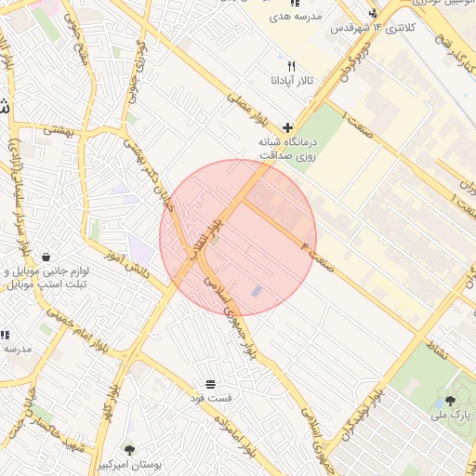This screenshot has width=476, height=476.
Task: Click the دانش آموز street label
Action: (126, 264)
